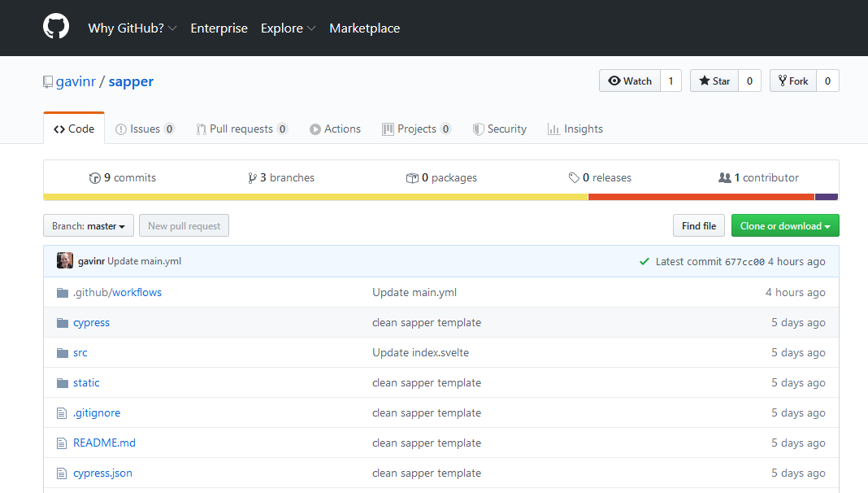Open the README.md file

(104, 443)
